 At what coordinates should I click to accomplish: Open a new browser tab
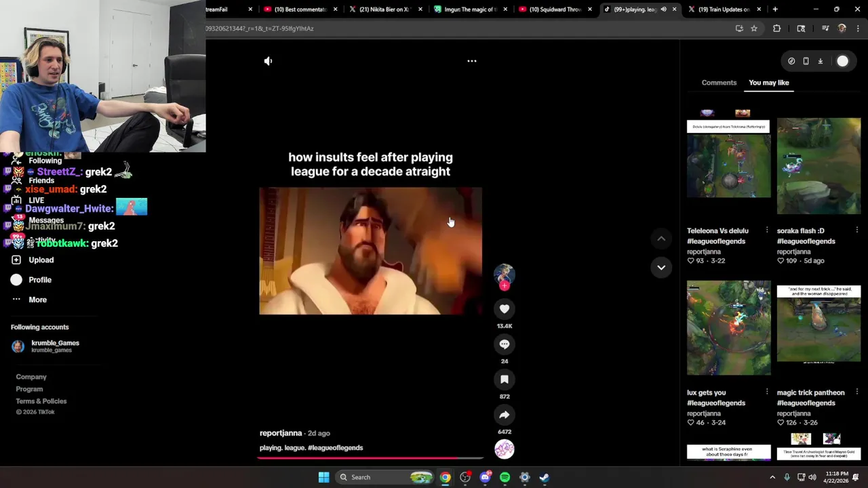[x=775, y=9]
